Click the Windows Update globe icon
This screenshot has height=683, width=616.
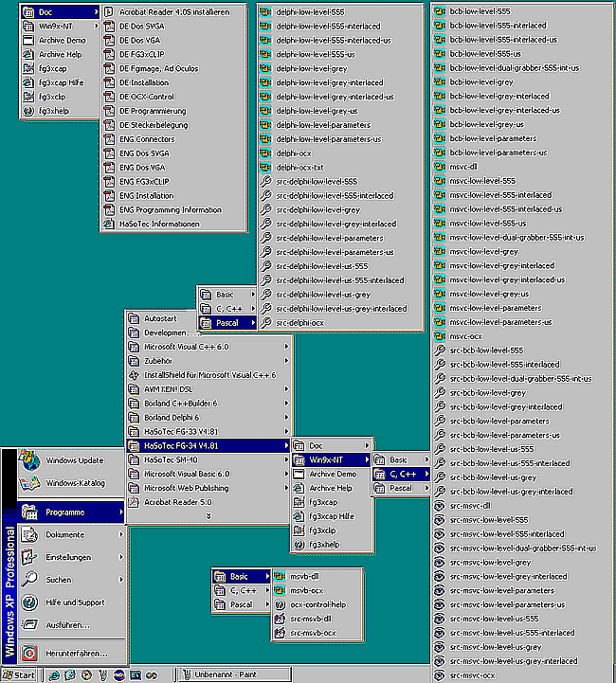pyautogui.click(x=30, y=460)
